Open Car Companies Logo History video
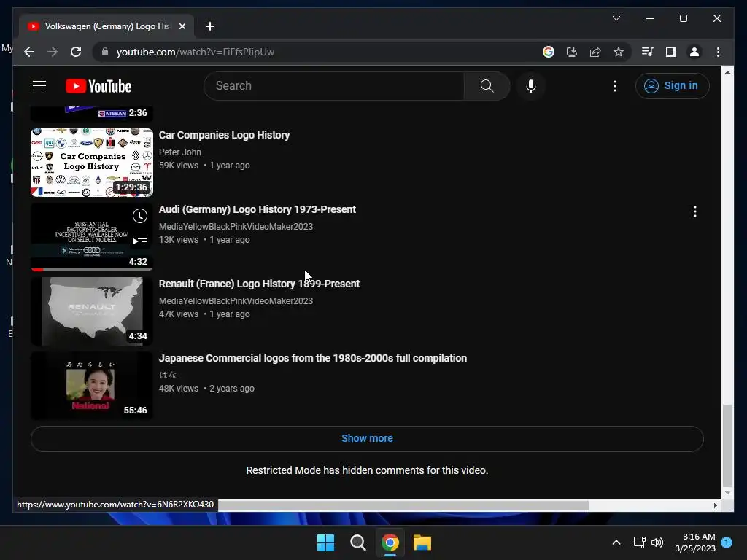This screenshot has width=747, height=560. click(224, 135)
